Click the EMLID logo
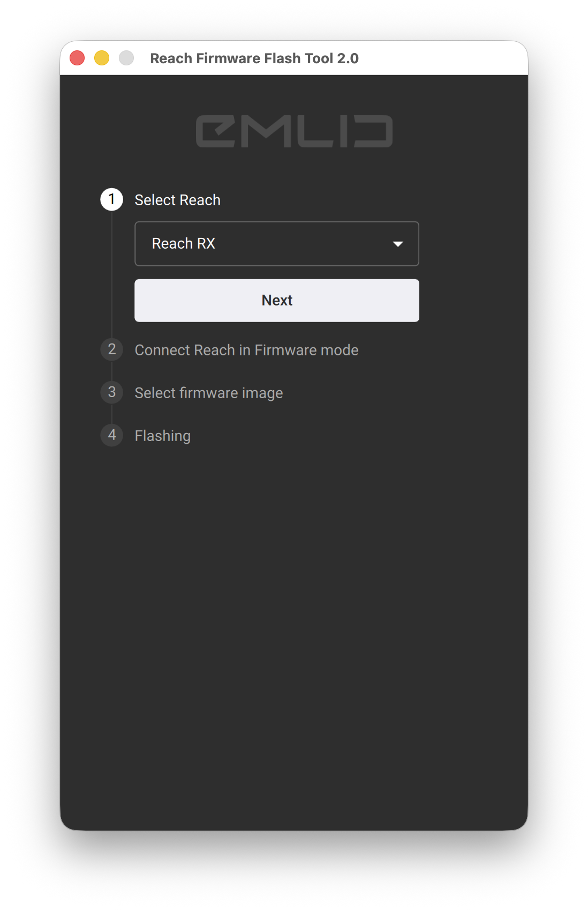 (294, 131)
